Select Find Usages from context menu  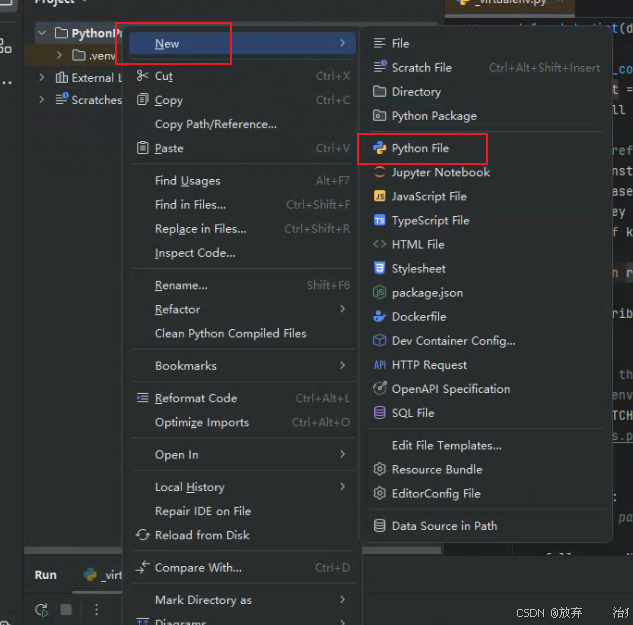(243, 180)
